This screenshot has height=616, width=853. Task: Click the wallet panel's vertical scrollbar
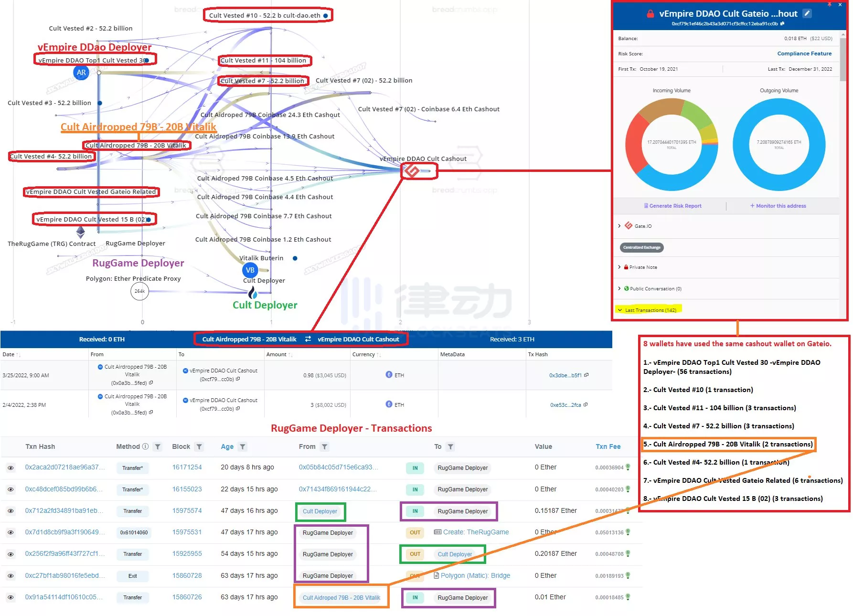(843, 62)
